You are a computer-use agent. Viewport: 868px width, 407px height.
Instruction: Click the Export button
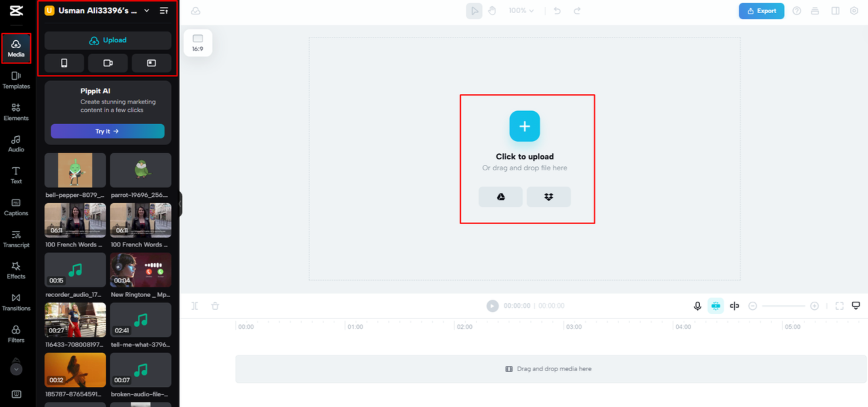point(761,11)
